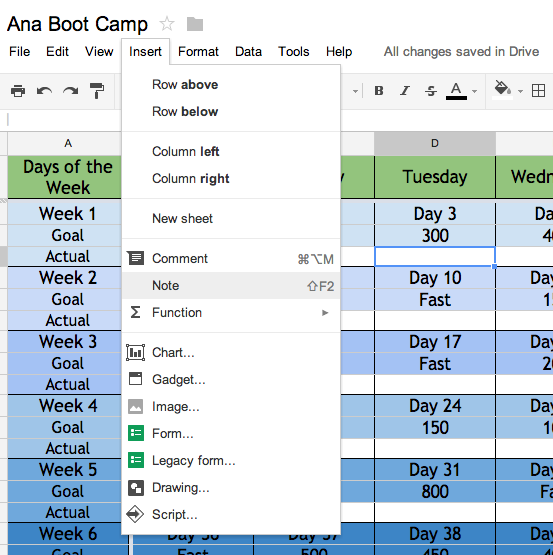Choose Script... from Insert menu
This screenshot has width=553, height=555.
pos(231,515)
